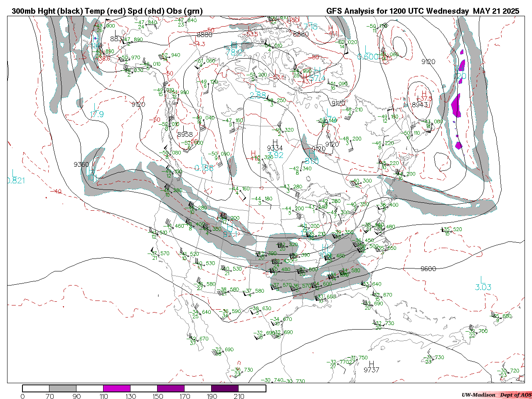Open the UW-Madison Dept of AOS credit

coord(496,394)
